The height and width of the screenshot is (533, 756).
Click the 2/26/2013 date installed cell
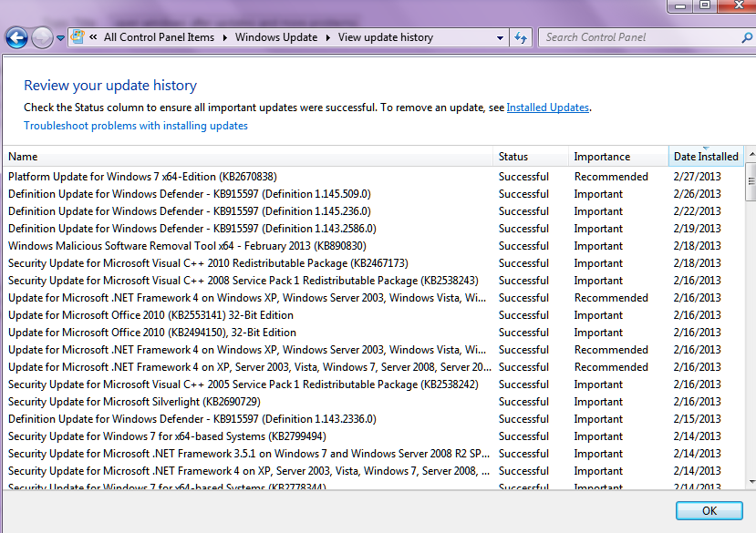pyautogui.click(x=697, y=194)
